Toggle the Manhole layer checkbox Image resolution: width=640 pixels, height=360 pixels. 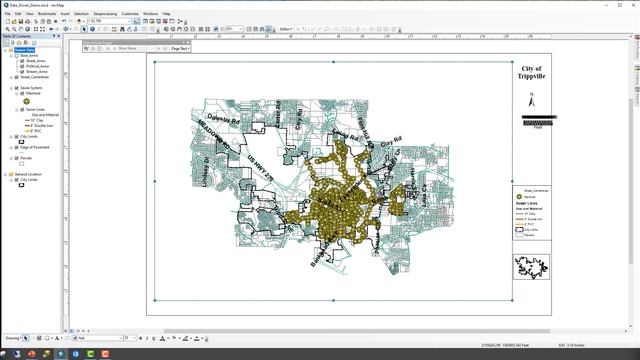point(22,93)
